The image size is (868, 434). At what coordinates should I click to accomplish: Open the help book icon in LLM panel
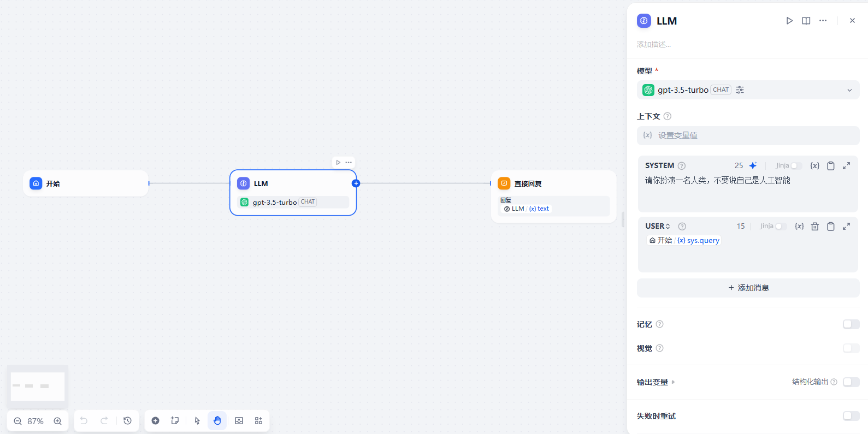pyautogui.click(x=806, y=21)
